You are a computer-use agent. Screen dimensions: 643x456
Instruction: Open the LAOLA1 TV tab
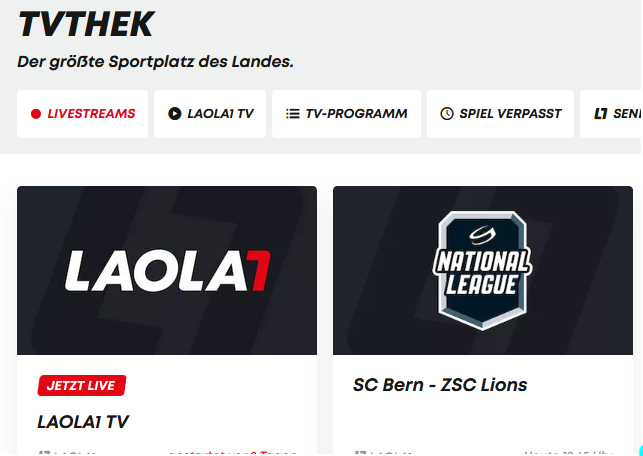point(210,114)
